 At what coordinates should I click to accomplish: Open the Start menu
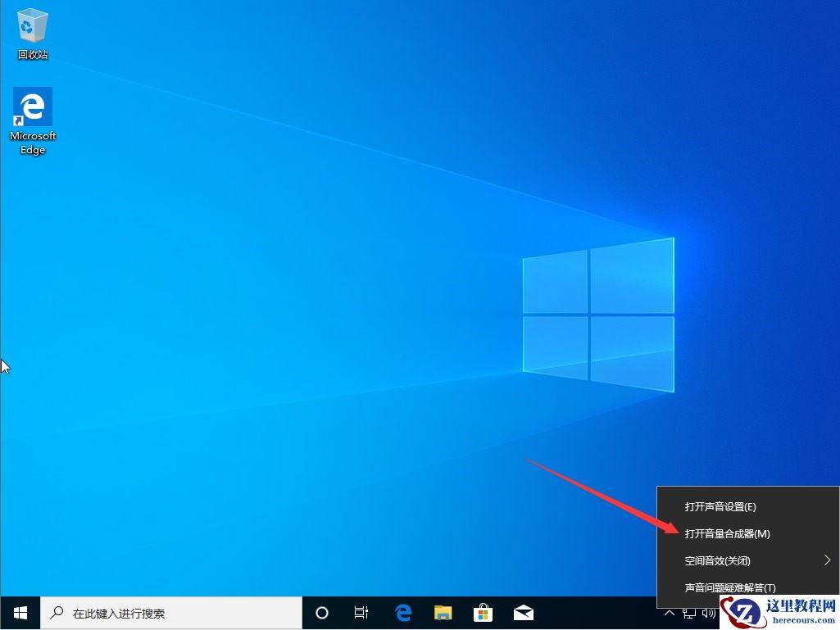point(19,612)
